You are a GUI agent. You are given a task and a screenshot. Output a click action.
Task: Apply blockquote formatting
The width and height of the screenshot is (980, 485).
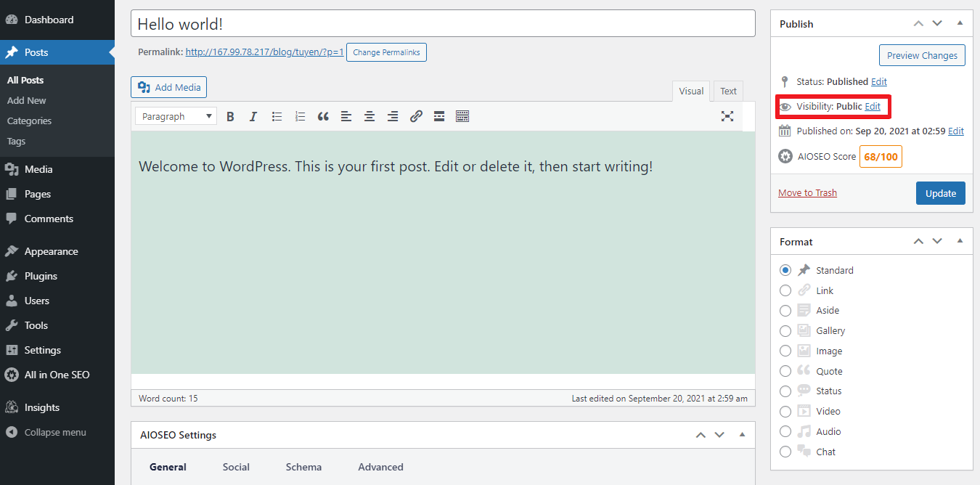click(323, 116)
